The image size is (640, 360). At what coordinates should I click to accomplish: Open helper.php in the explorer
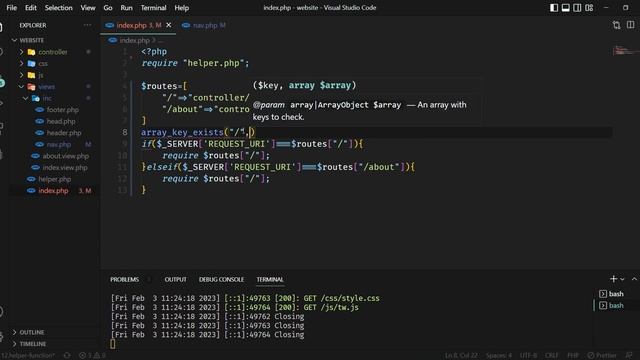coord(54,179)
